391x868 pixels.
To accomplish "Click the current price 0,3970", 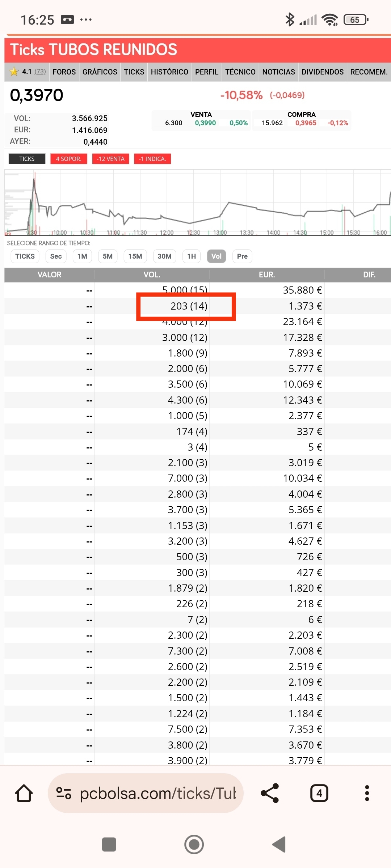I will pos(37,95).
